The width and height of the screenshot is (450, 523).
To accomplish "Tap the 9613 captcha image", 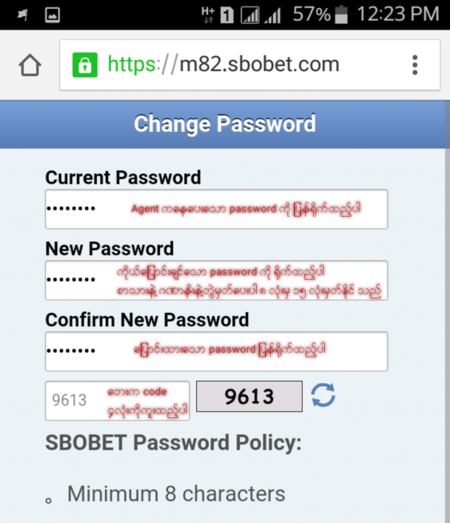I will pyautogui.click(x=250, y=396).
